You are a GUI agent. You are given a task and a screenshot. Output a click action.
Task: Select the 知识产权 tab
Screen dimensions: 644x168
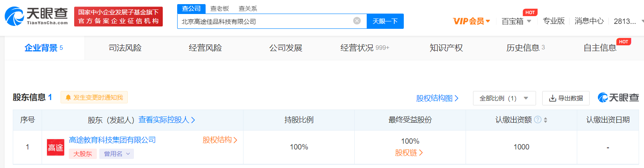[x=446, y=48]
